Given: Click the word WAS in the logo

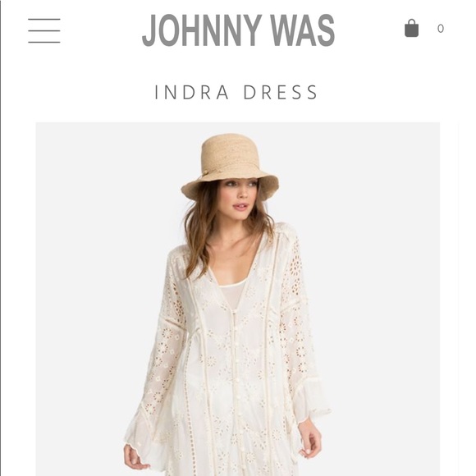Looking at the screenshot, I should coord(303,30).
